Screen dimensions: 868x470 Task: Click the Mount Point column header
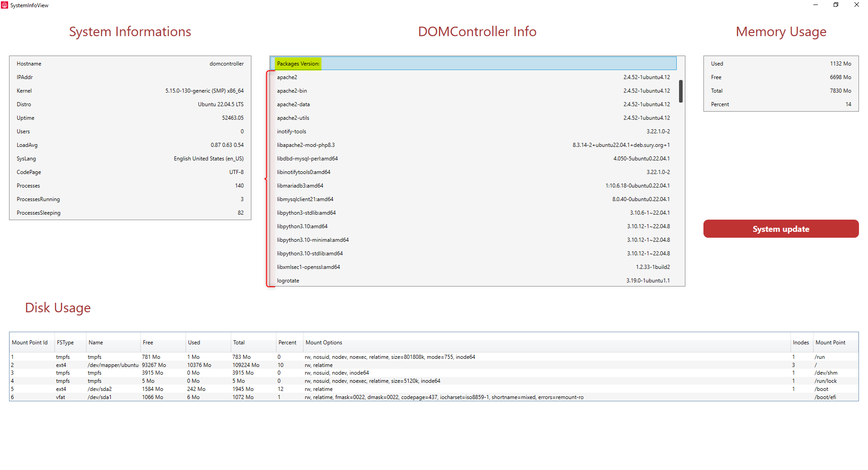tap(835, 343)
